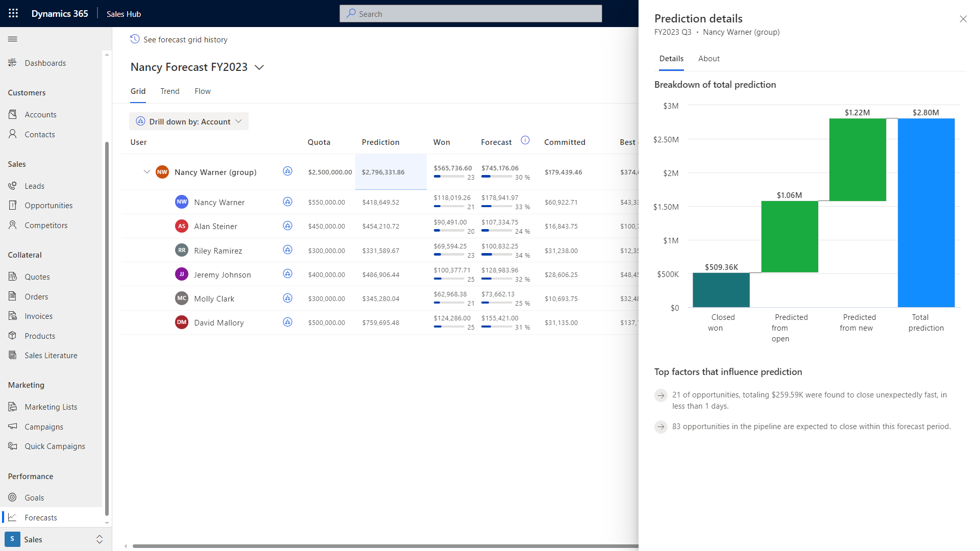Collapse the site map hamburger menu

13,39
